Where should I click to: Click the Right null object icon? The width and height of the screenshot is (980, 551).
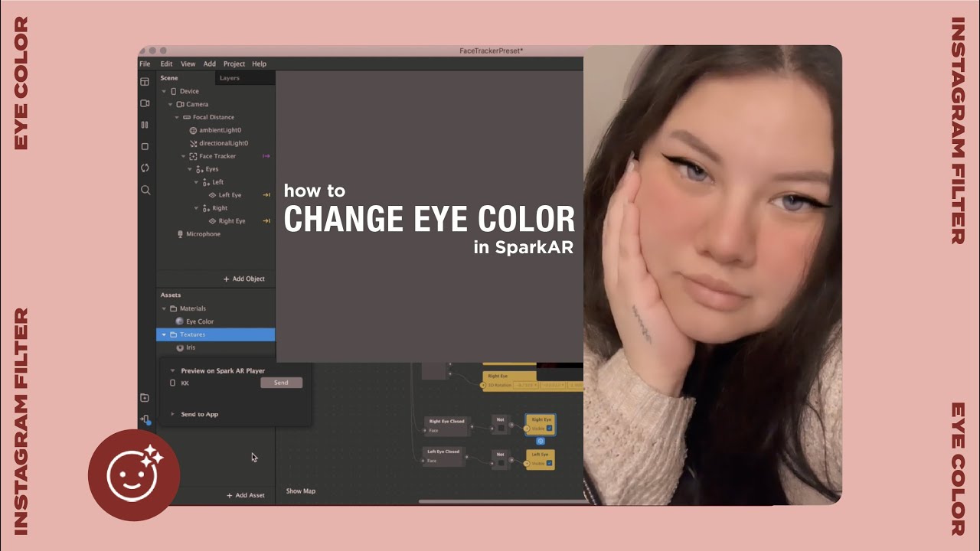pos(207,208)
